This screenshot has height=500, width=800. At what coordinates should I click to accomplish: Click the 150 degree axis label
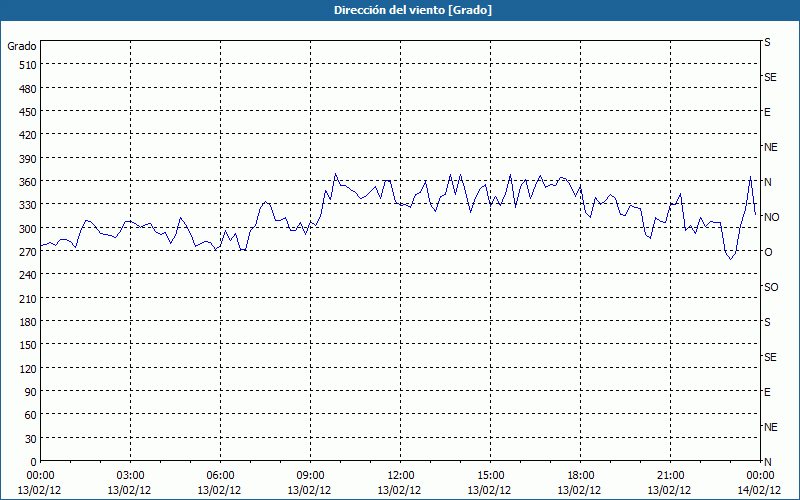pyautogui.click(x=28, y=345)
